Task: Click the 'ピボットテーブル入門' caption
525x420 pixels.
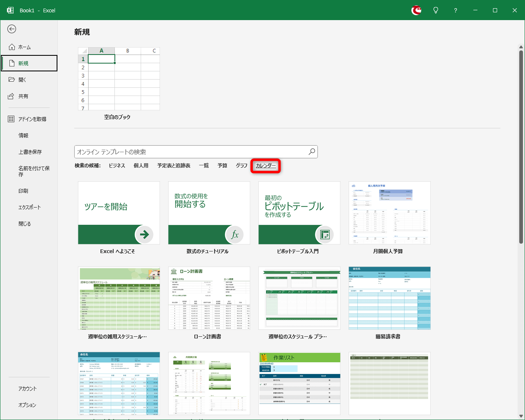Action: 298,251
